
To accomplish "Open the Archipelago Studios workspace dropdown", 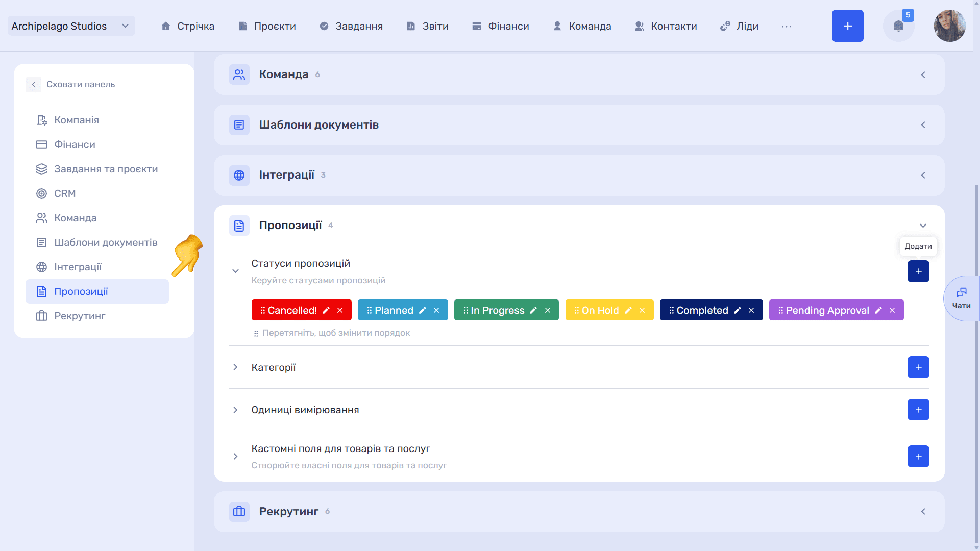I will tap(71, 26).
